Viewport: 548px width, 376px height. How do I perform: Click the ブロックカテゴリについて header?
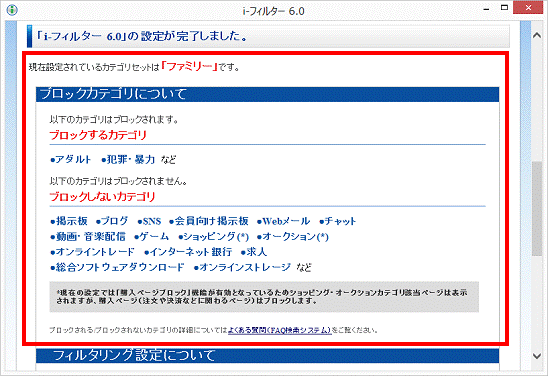(x=267, y=94)
